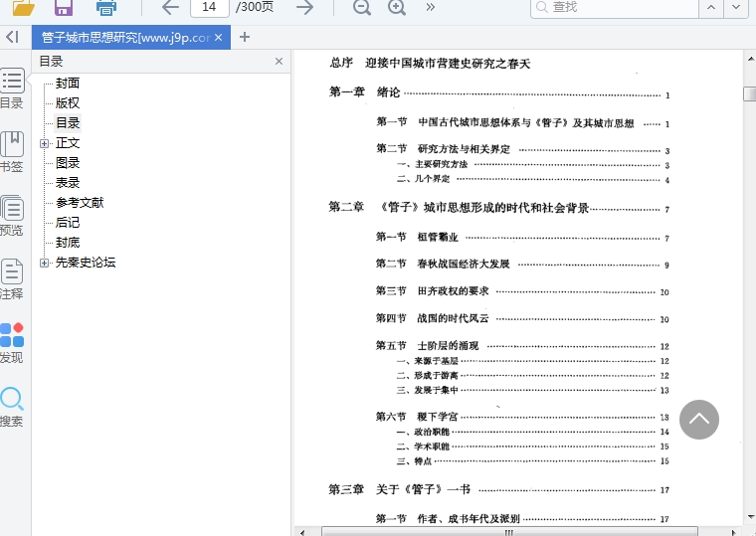Go to the next page with the right arrow
Screen dimensions: 756x536
(304, 7)
